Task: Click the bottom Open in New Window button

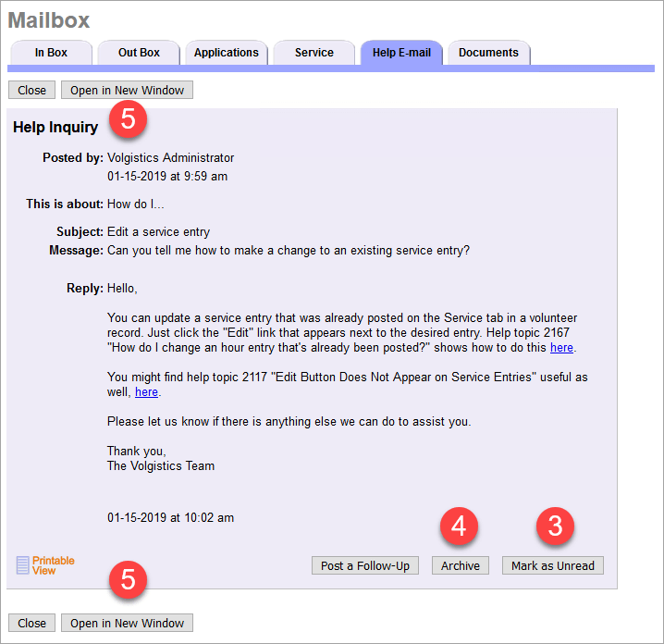Action: pos(127,623)
